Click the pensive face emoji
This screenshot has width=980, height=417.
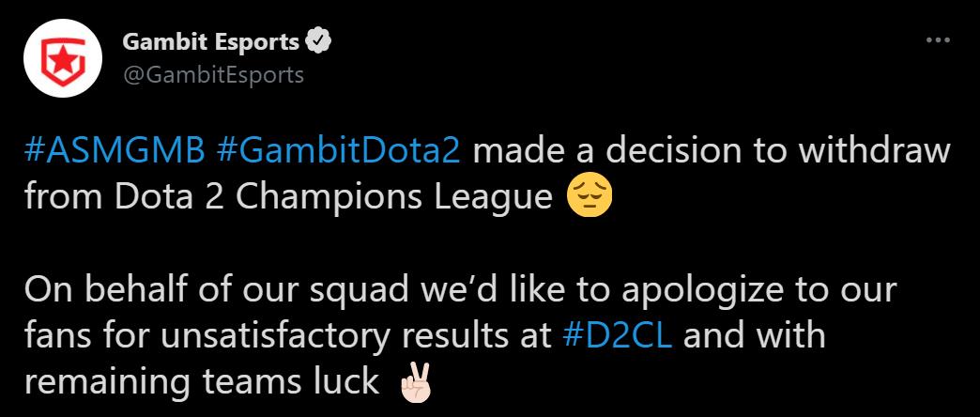(589, 198)
